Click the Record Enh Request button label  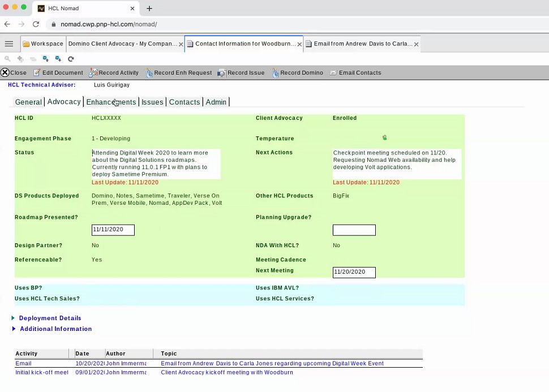[183, 73]
